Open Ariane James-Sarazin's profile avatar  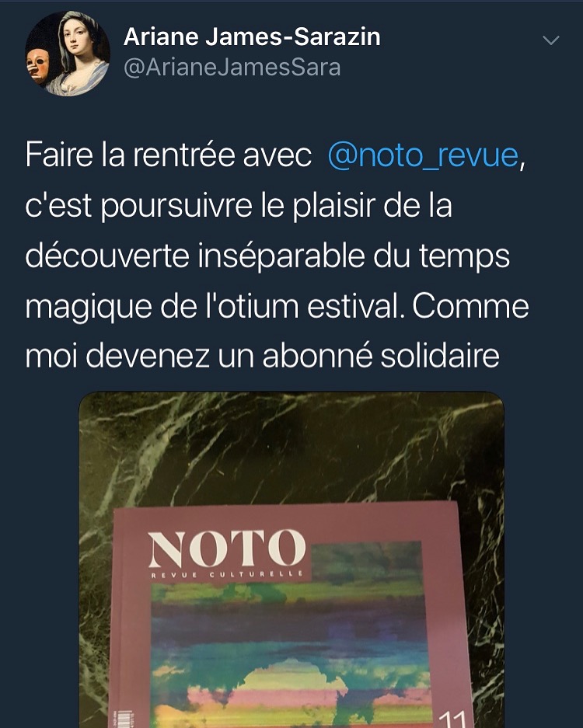coord(68,54)
